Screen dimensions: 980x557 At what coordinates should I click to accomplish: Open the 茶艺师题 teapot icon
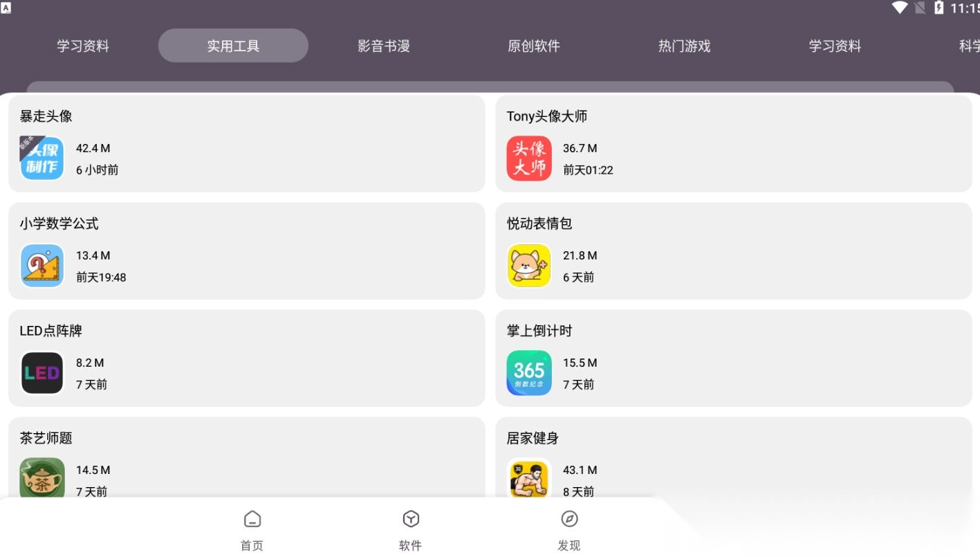(x=42, y=477)
